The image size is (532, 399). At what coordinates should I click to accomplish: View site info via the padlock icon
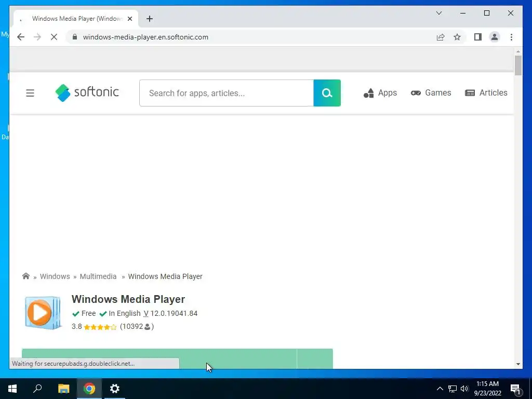75,37
